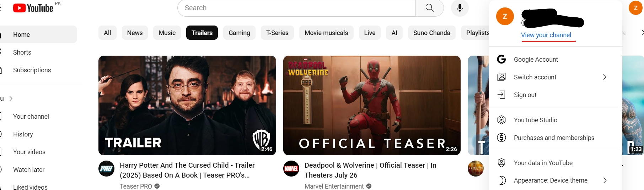Click the orange Z avatar in top corner
Screen dimensions: 644x190
point(635,8)
